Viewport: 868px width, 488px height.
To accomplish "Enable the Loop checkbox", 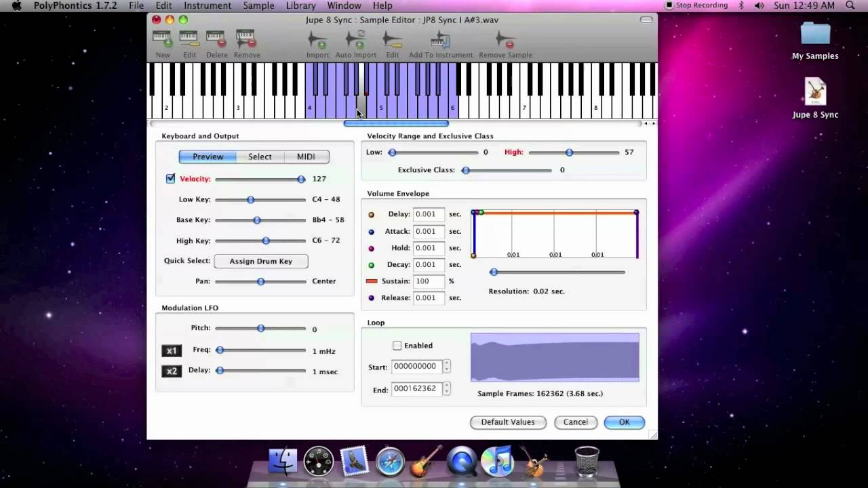I will 397,345.
